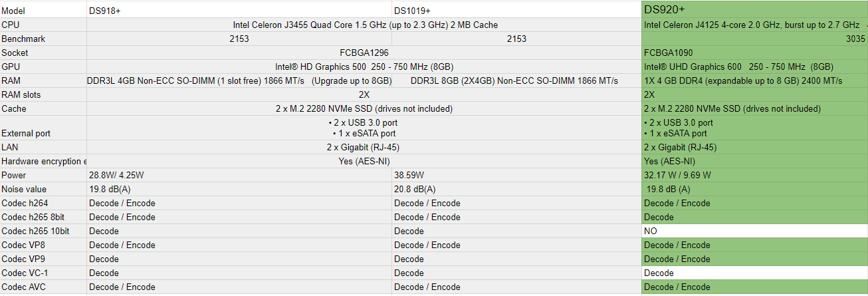The width and height of the screenshot is (868, 296).
Task: Select the External port row label
Action: click(x=43, y=128)
